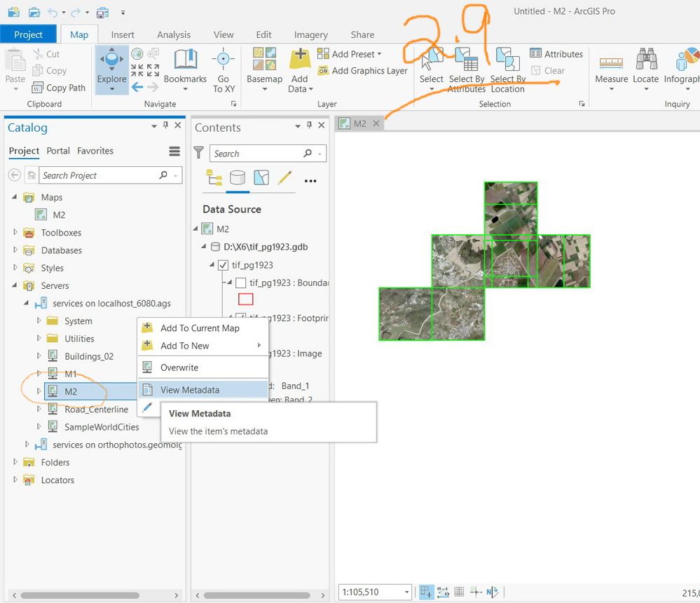The height and width of the screenshot is (603, 700).
Task: Switch to the Insert ribbon tab
Action: coord(123,34)
